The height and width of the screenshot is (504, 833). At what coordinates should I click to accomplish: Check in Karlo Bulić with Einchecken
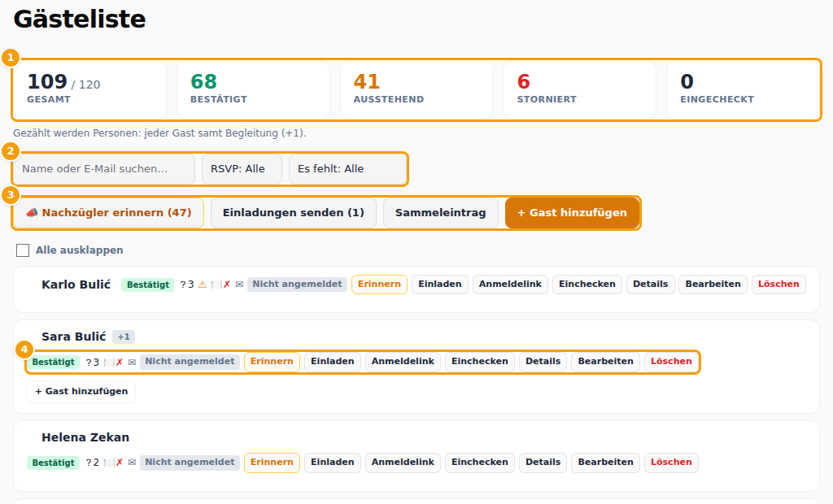[587, 285]
